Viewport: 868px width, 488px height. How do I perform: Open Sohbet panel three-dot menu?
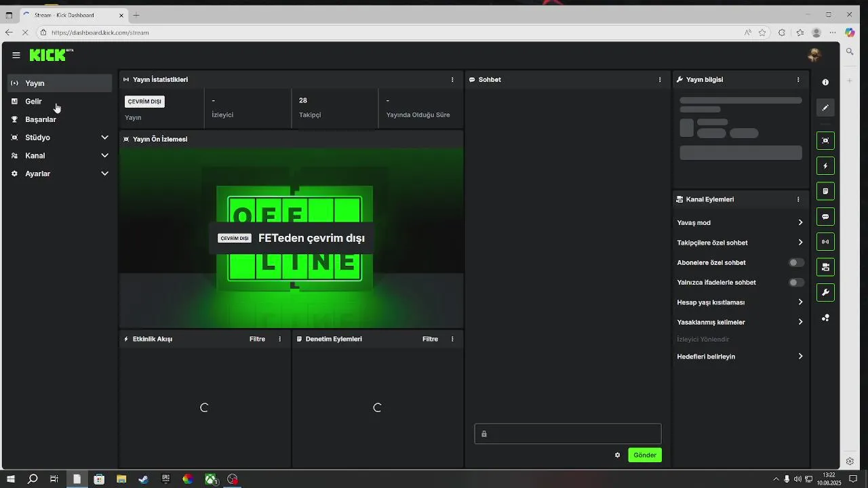click(660, 79)
